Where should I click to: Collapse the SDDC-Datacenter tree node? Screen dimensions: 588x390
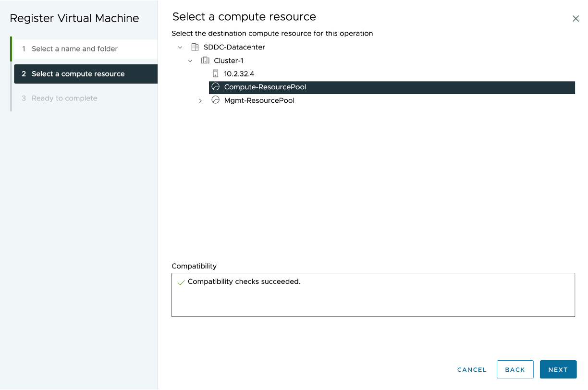(180, 47)
